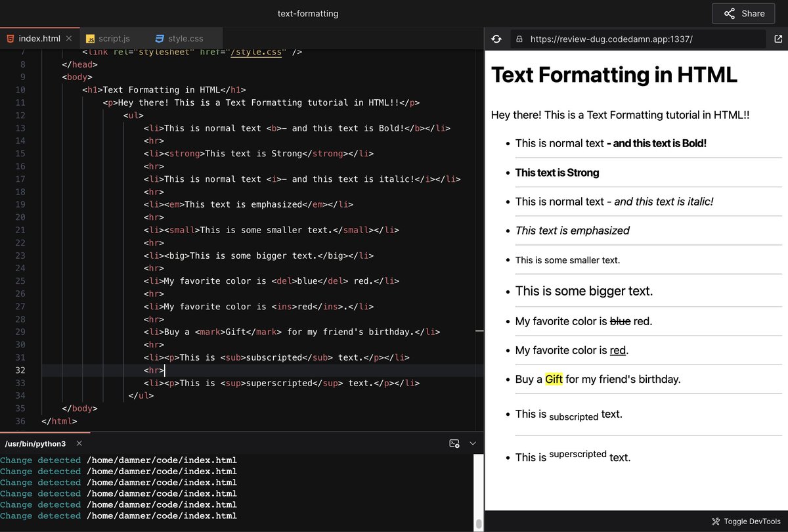Click the HTML icon on the index.html tab
This screenshot has width=788, height=532.
point(9,38)
